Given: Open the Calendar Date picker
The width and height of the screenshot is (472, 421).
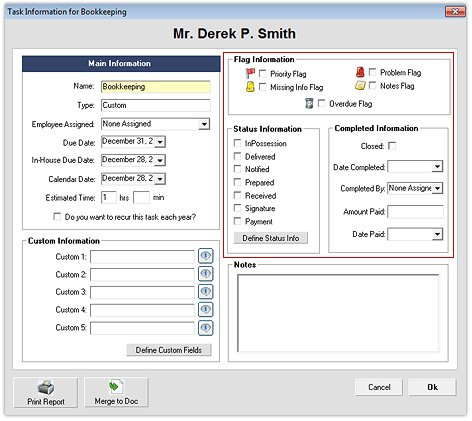Looking at the screenshot, I should point(160,179).
